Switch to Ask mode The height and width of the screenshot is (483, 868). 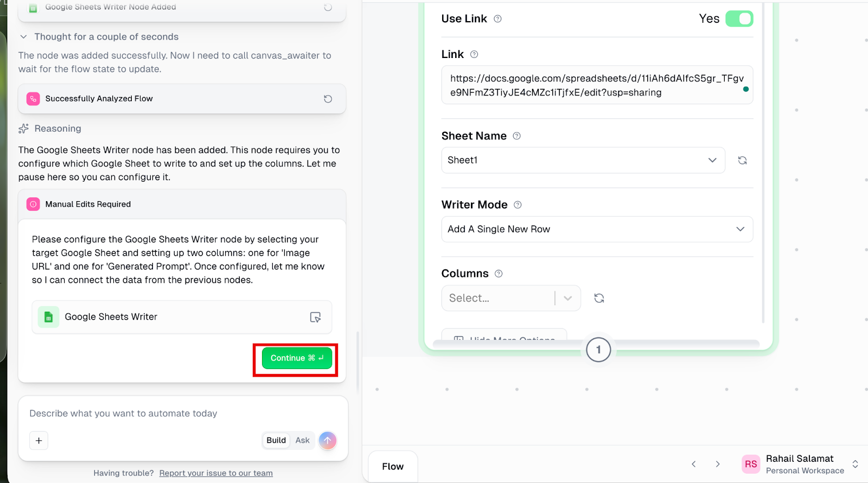click(303, 440)
